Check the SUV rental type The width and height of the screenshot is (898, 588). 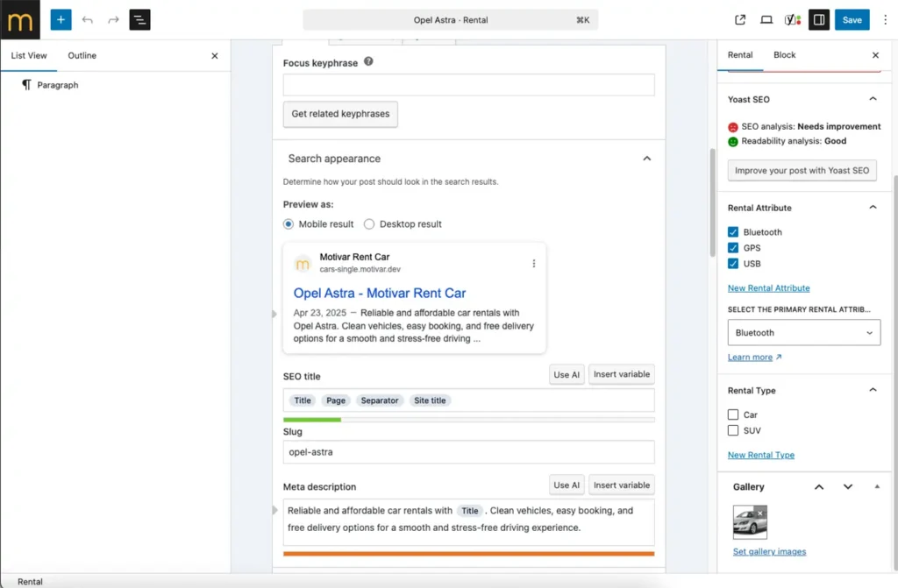(x=733, y=430)
